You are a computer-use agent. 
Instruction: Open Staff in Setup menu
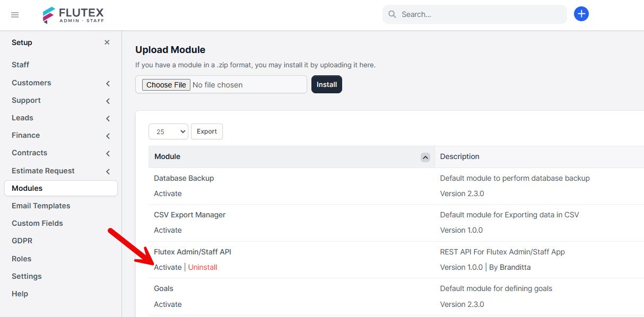pos(21,65)
